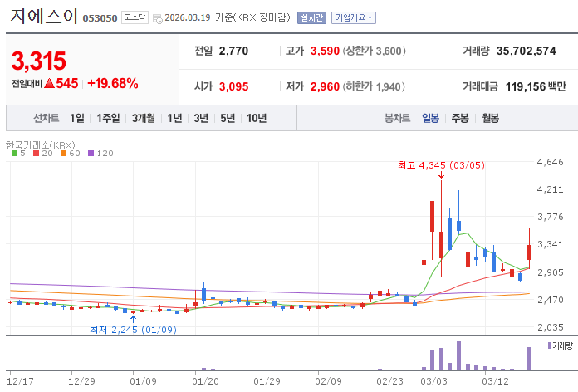Click the red 20-day moving average swatch

pos(36,154)
